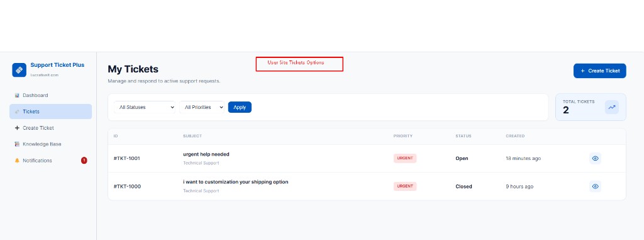Viewport: 644px width, 240px height.
Task: Open the All Statuses dropdown
Action: (x=145, y=107)
